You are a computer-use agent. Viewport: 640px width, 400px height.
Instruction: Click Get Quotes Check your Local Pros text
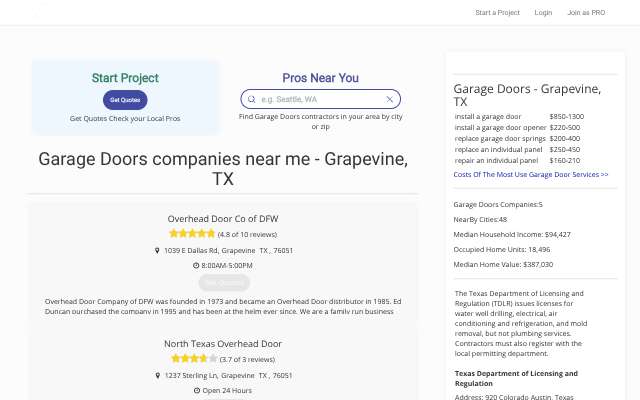[x=125, y=118]
